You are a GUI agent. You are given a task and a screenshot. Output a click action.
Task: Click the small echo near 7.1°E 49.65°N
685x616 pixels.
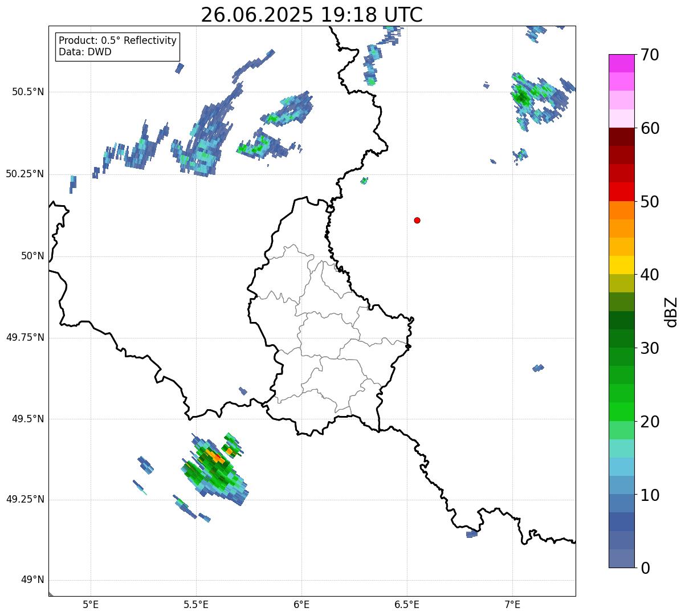tap(538, 368)
